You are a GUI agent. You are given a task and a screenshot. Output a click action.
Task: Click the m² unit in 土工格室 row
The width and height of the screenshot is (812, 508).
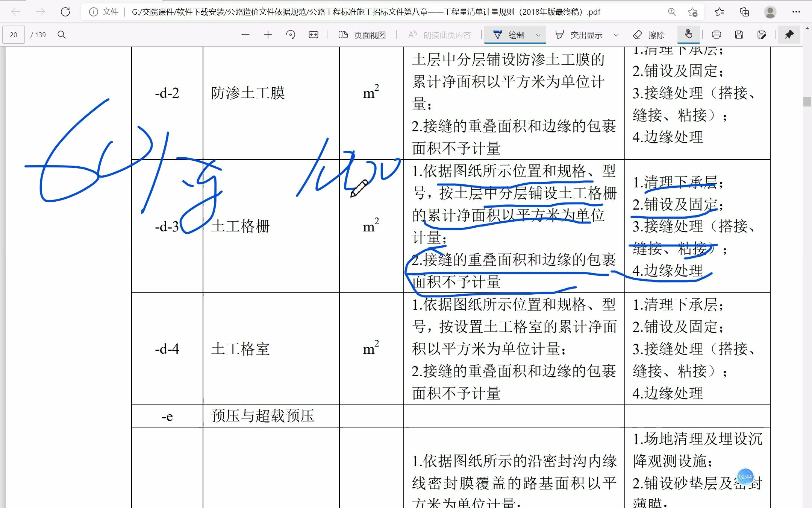click(371, 347)
